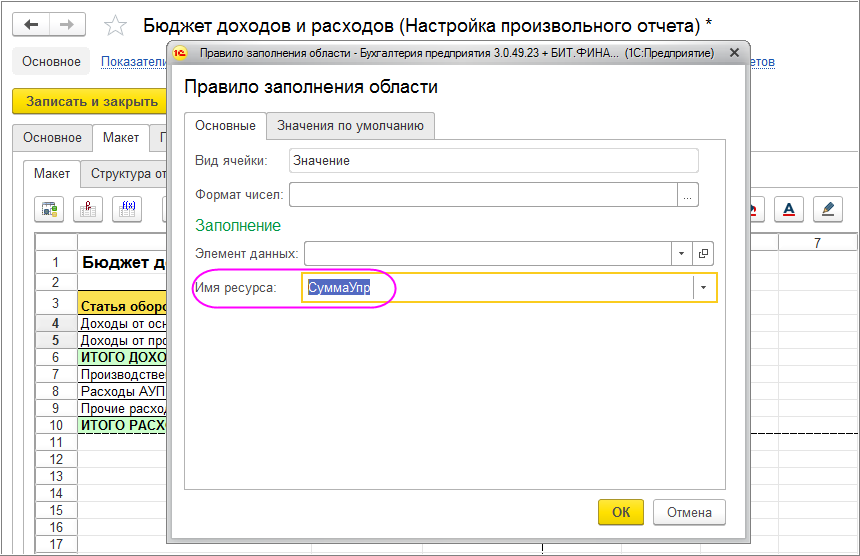Click the layout areas setup toolbar icon
Viewport: 860px width, 556px height.
pyautogui.click(x=49, y=208)
